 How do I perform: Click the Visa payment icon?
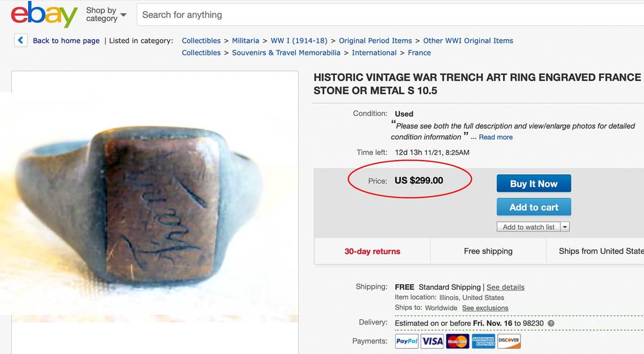pyautogui.click(x=431, y=341)
